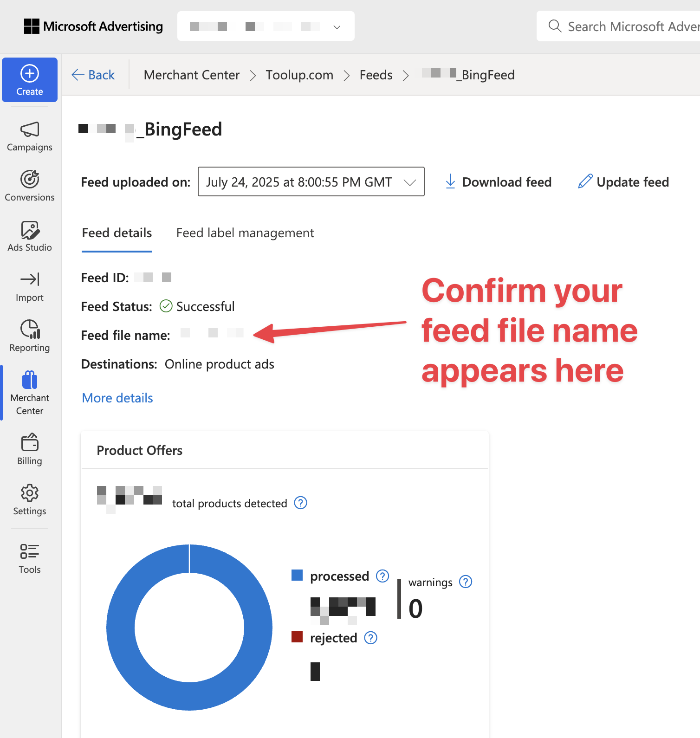The height and width of the screenshot is (738, 700).
Task: Click the Update feed pencil icon
Action: pyautogui.click(x=585, y=181)
